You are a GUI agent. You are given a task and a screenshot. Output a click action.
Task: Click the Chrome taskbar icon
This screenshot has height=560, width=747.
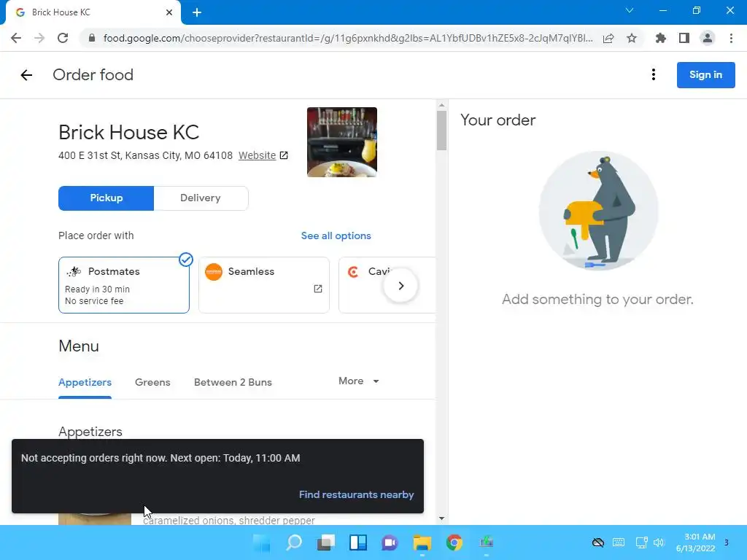[x=454, y=542]
